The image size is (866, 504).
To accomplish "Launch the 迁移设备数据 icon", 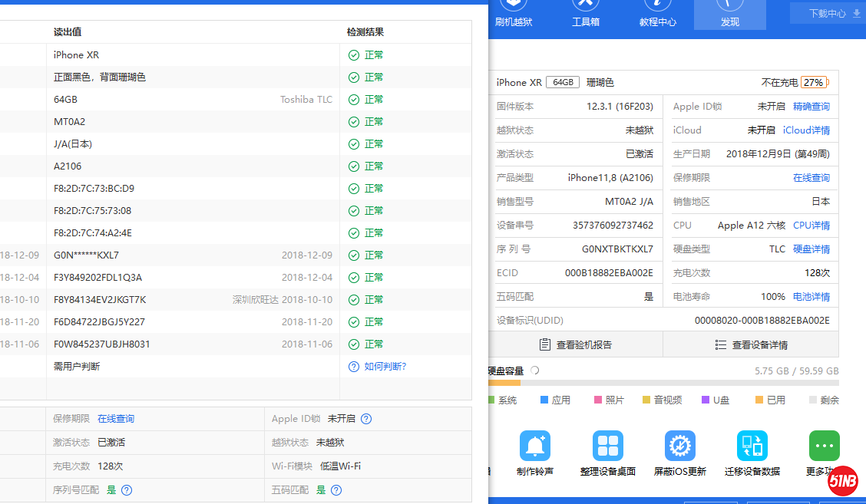I will [x=752, y=446].
